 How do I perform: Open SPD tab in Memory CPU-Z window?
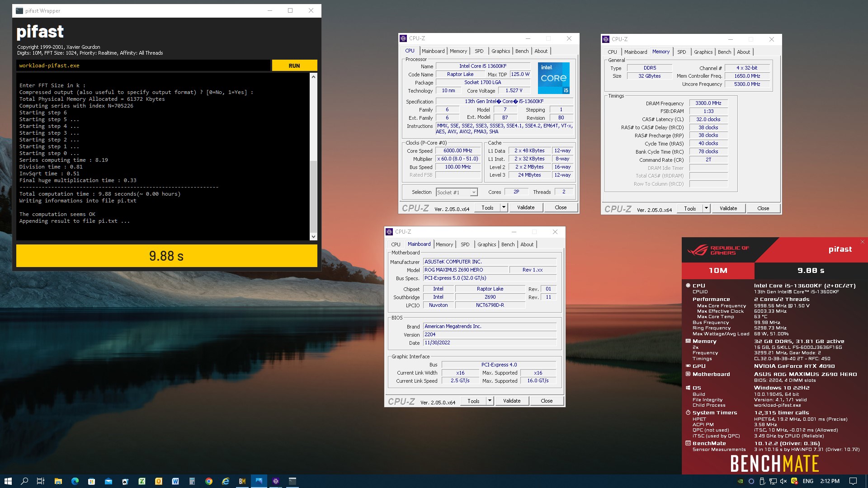[x=682, y=52]
